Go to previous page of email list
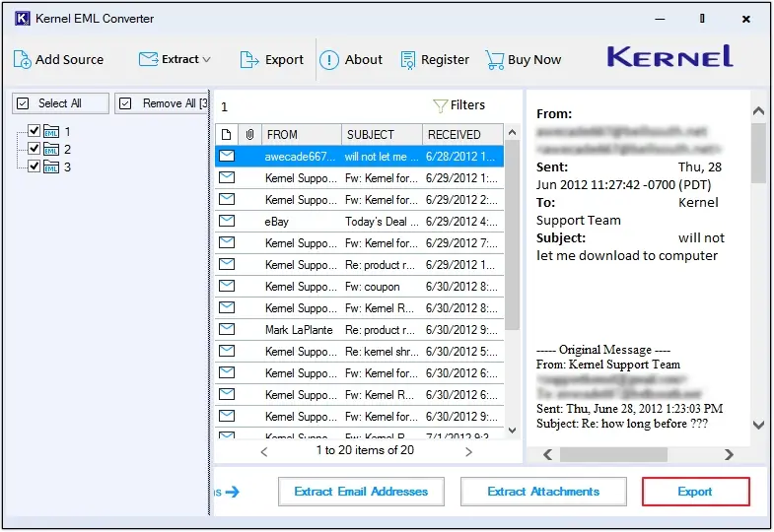 tap(264, 451)
